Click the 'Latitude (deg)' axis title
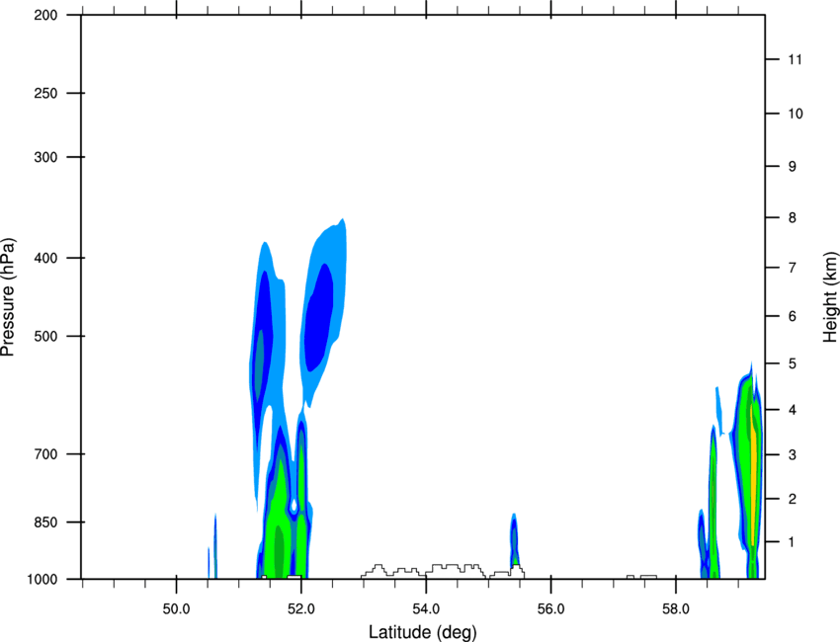Viewport: 840px width, 642px height. [x=422, y=632]
